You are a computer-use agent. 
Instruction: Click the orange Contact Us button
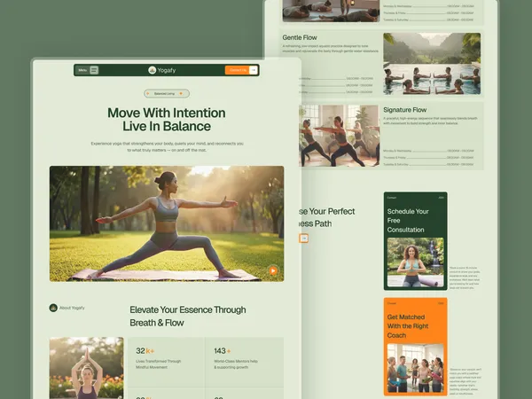pos(237,70)
